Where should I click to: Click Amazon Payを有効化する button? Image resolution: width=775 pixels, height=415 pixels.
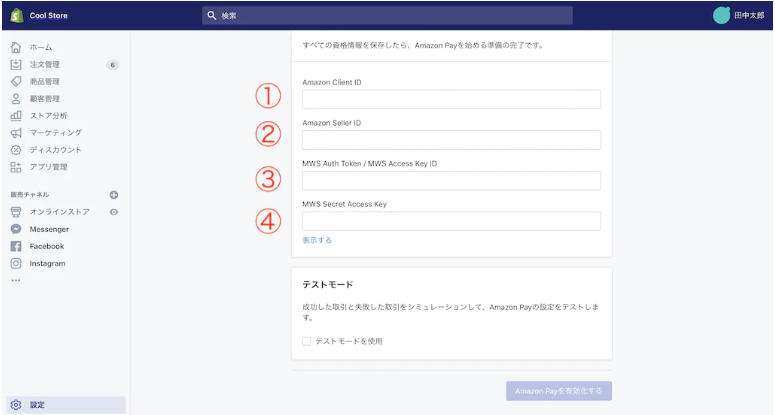coord(559,391)
